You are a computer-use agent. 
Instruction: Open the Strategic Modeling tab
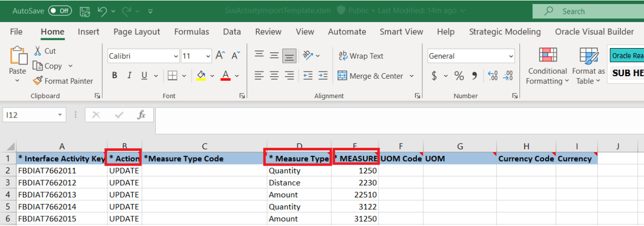click(505, 32)
